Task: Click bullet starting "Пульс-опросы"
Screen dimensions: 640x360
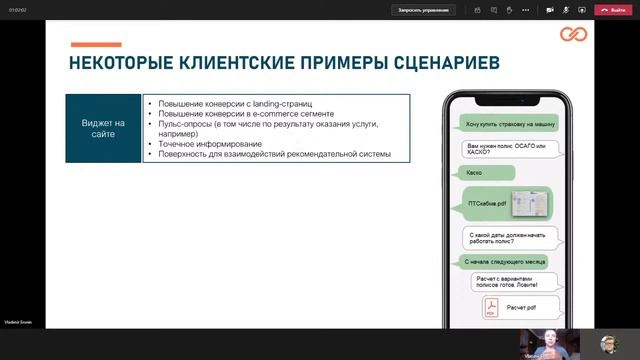Action: point(268,128)
